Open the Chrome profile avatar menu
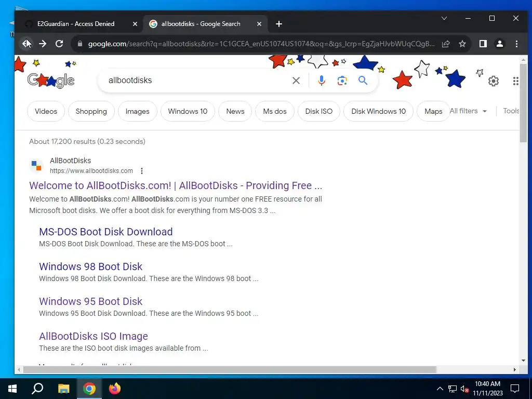The width and height of the screenshot is (532, 399). pyautogui.click(x=499, y=44)
